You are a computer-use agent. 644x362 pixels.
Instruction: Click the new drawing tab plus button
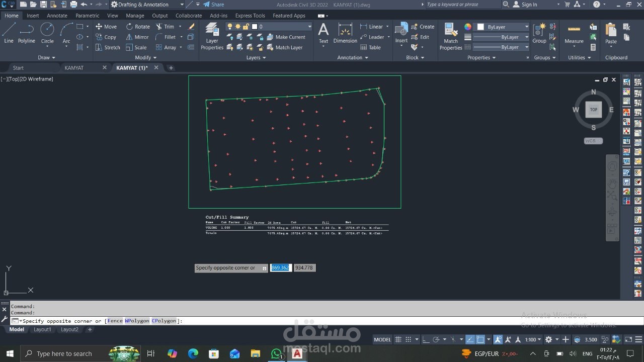coord(171,67)
